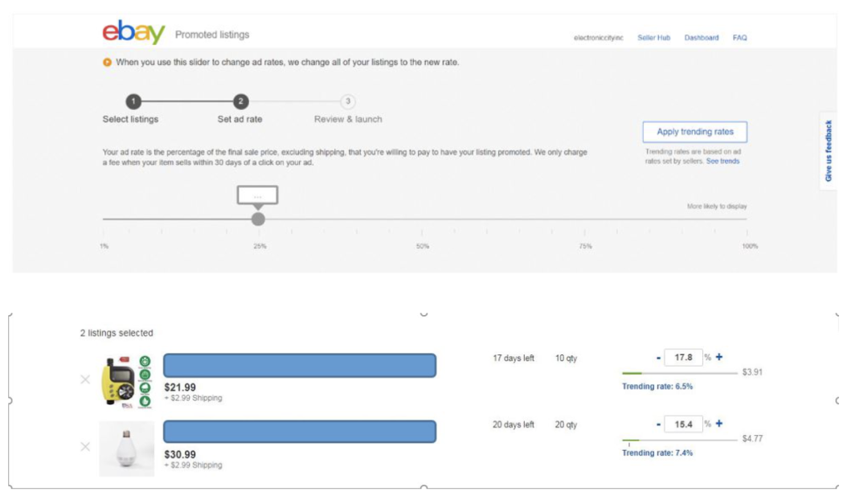Click the water timer product thumbnail

pos(127,382)
